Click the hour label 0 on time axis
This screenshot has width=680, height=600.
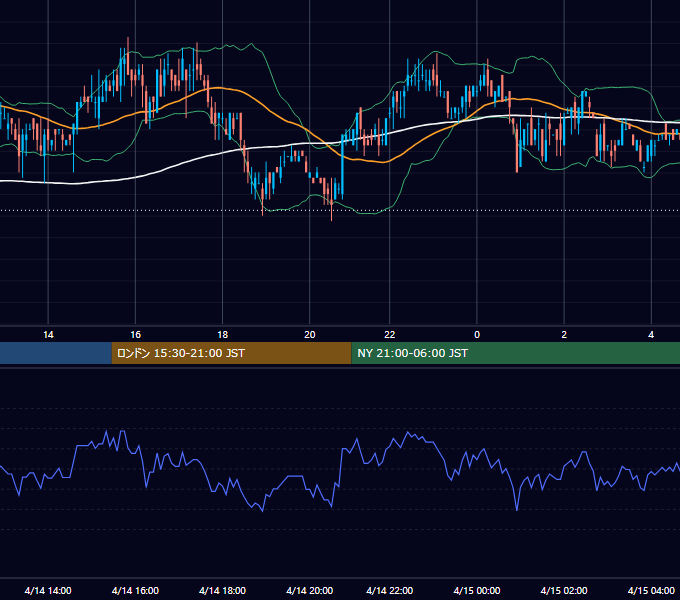477,335
